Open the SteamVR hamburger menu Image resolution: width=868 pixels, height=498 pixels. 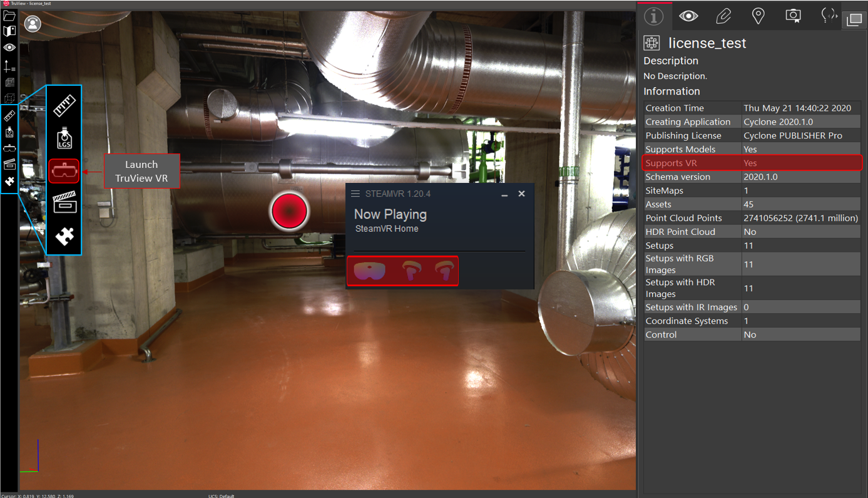[355, 194]
